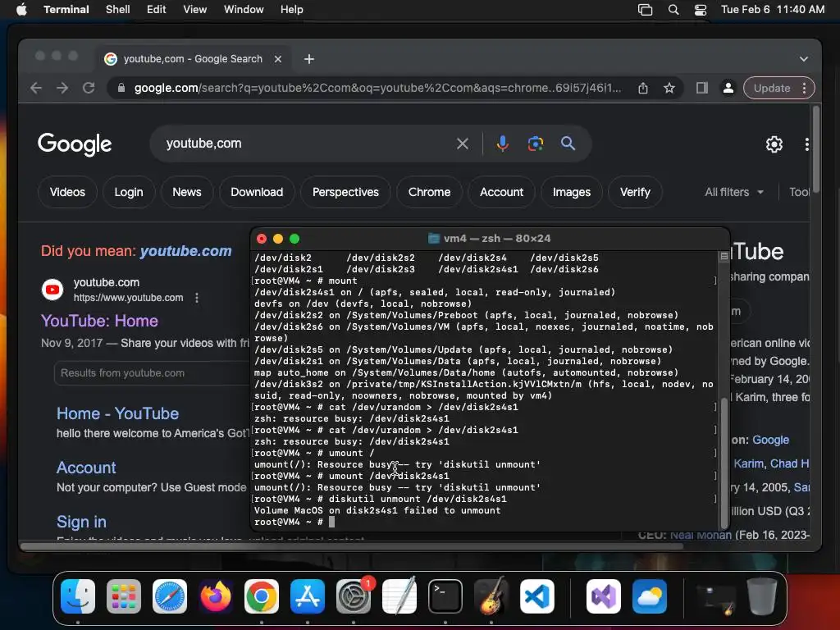The image size is (840, 630).
Task: Select the Account filter chip
Action: coord(501,192)
